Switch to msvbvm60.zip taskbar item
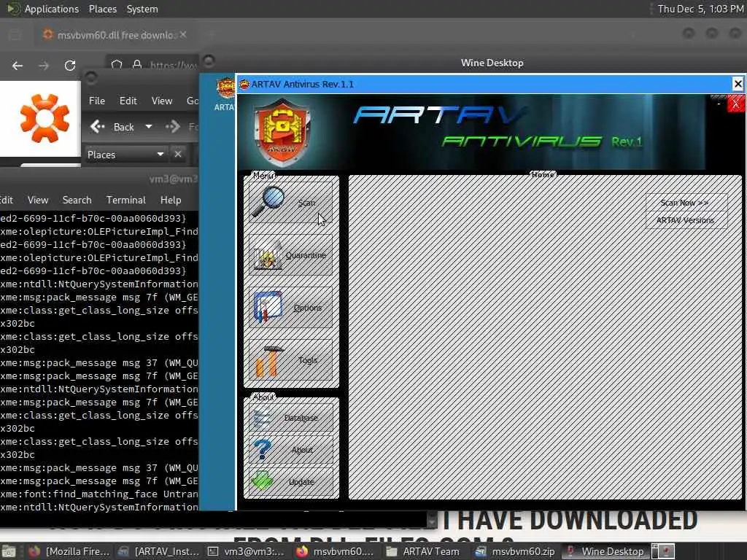 pos(514,551)
